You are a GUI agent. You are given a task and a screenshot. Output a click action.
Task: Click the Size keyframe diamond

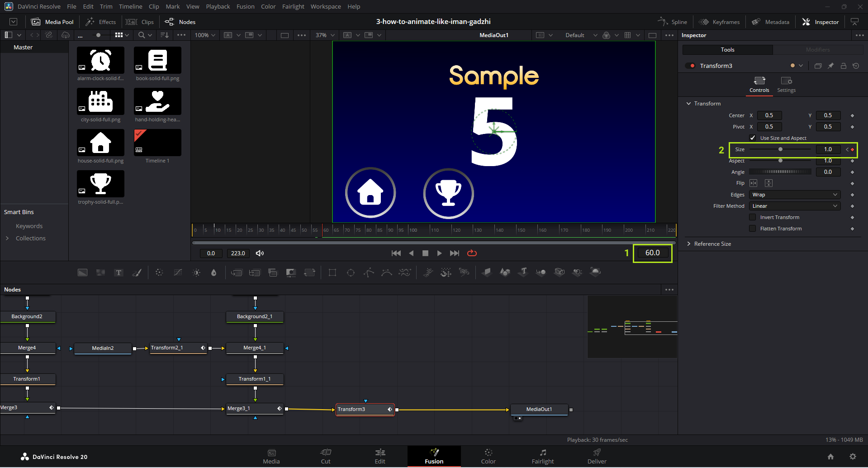click(x=852, y=149)
